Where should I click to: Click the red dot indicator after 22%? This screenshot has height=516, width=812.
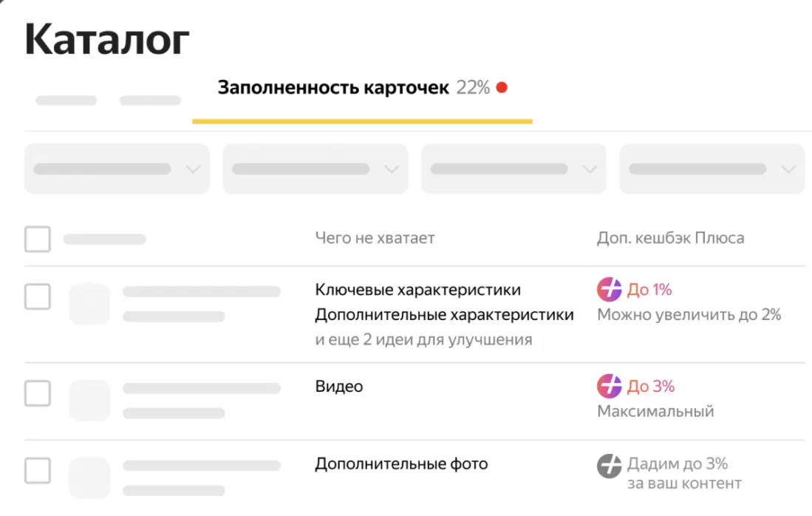click(502, 88)
